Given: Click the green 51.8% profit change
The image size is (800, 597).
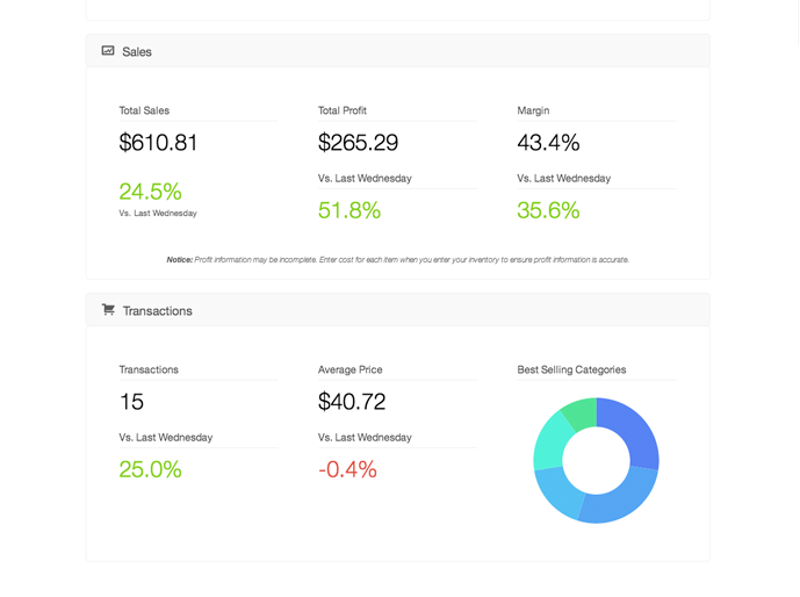Looking at the screenshot, I should [x=348, y=210].
